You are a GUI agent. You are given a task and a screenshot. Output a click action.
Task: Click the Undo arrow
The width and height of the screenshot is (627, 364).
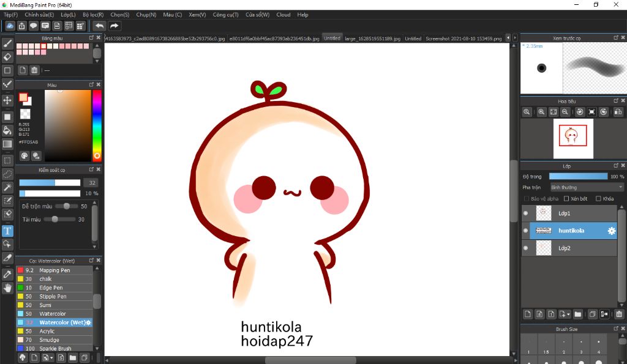click(x=99, y=26)
